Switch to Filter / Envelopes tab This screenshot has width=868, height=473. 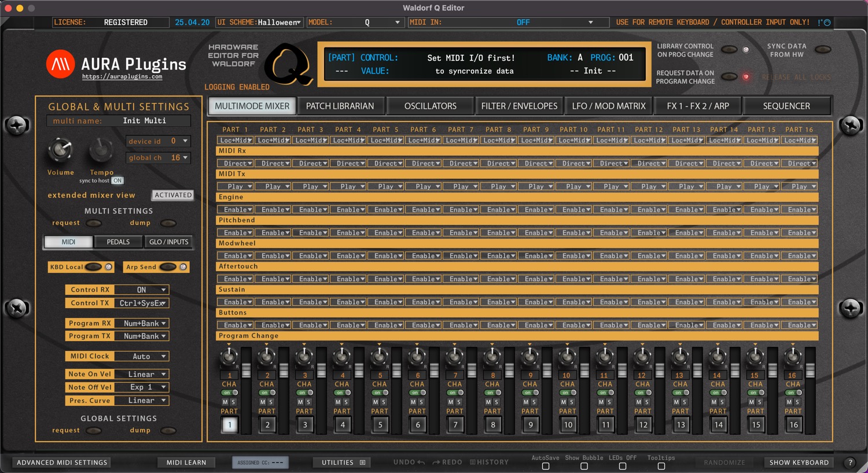[519, 106]
